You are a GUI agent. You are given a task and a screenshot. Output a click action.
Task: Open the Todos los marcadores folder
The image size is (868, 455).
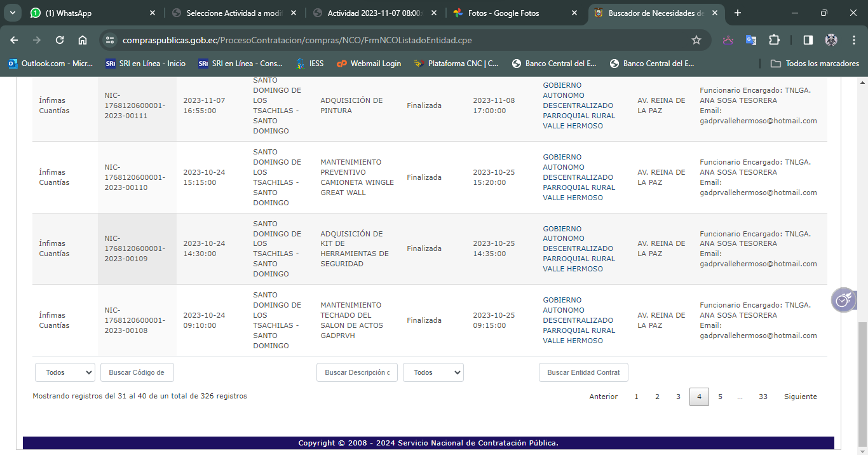pyautogui.click(x=815, y=64)
